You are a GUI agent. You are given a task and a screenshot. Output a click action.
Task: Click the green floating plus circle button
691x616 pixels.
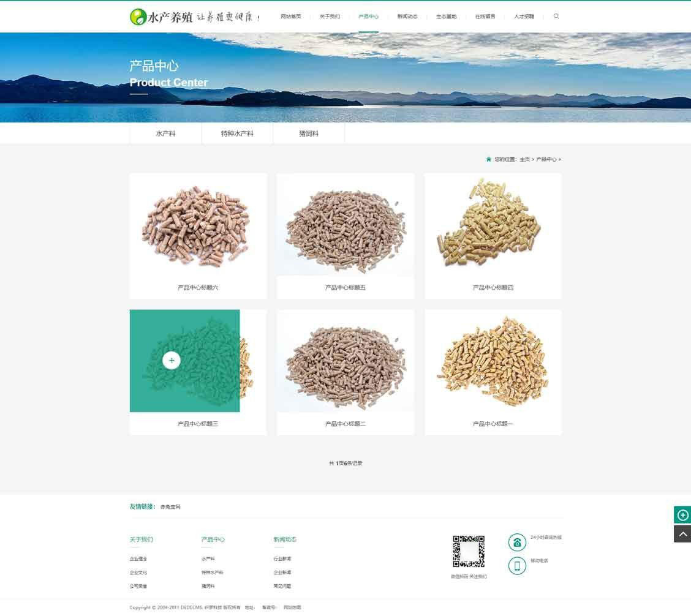pyautogui.click(x=682, y=515)
